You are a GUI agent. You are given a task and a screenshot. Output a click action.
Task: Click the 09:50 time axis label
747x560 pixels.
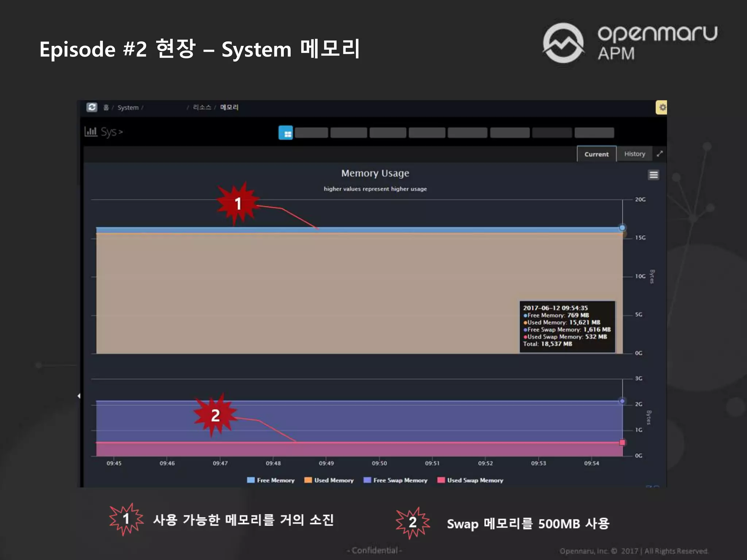point(379,463)
